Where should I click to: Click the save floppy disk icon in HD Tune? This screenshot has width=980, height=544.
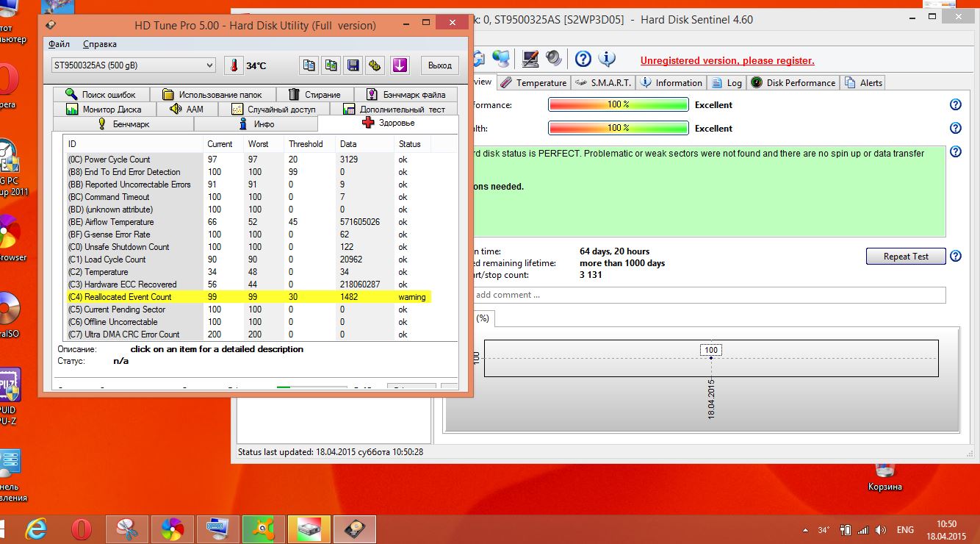pyautogui.click(x=353, y=65)
